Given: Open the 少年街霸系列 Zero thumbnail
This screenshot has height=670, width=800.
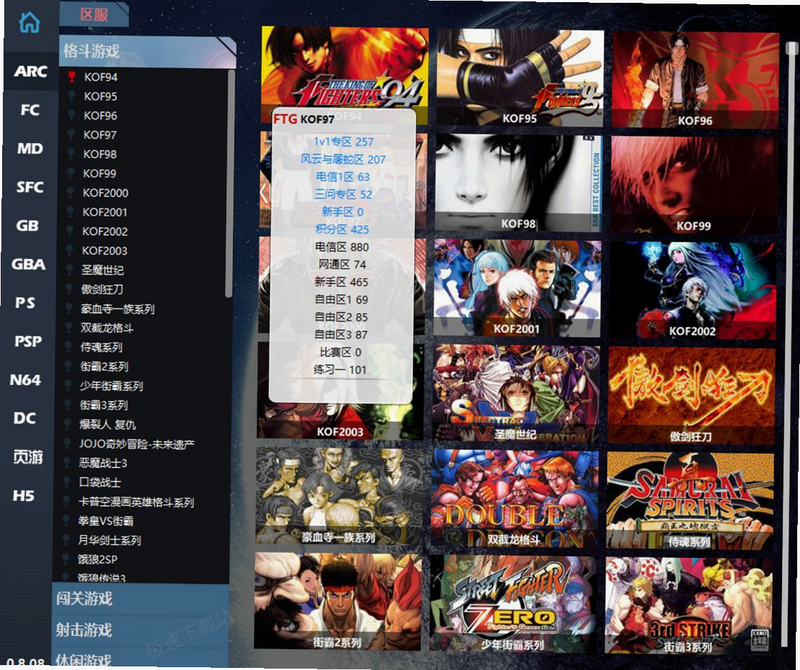Looking at the screenshot, I should click(512, 604).
